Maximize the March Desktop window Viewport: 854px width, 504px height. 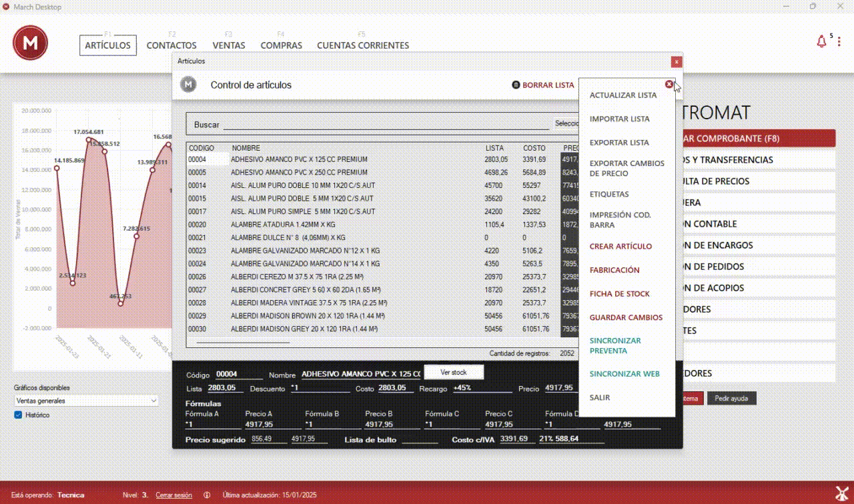pos(813,7)
